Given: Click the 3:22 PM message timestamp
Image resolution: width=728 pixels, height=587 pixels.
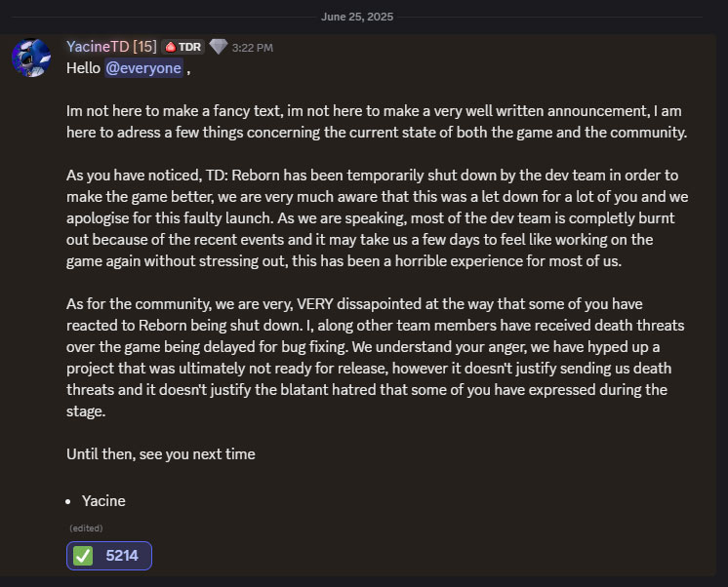Looking at the screenshot, I should 254,47.
